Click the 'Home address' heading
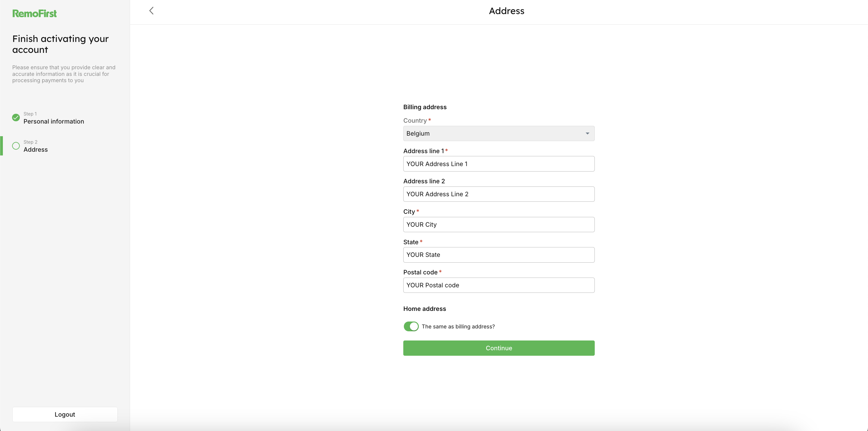The image size is (868, 431). [x=425, y=309]
